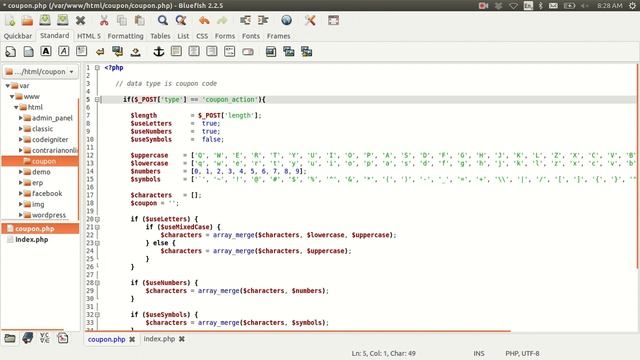
Task: Click the HTML Comment icon
Action: (x=229, y=51)
